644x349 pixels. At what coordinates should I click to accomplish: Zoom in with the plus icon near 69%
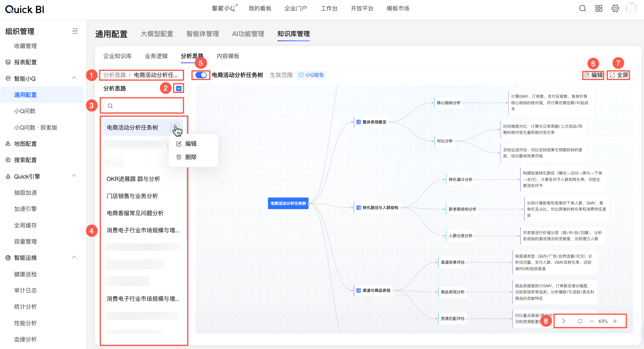click(615, 321)
